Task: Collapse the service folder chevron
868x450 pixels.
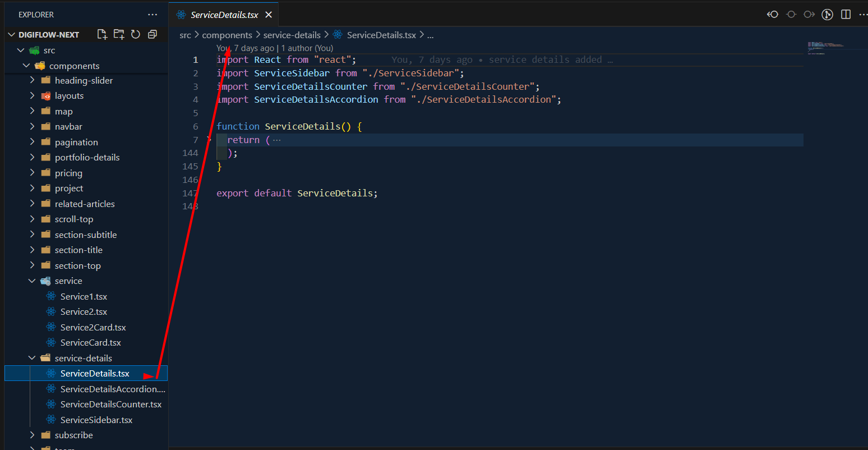Action: (32, 281)
